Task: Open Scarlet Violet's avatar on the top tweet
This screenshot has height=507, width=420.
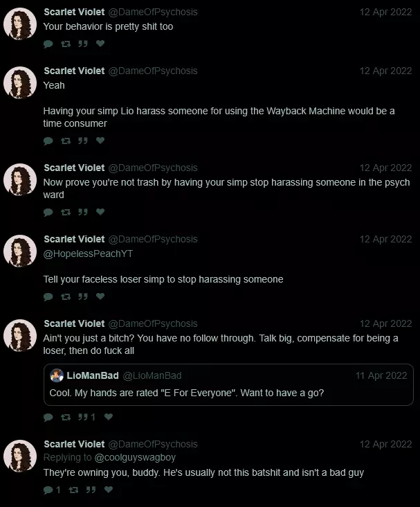Action: click(20, 24)
